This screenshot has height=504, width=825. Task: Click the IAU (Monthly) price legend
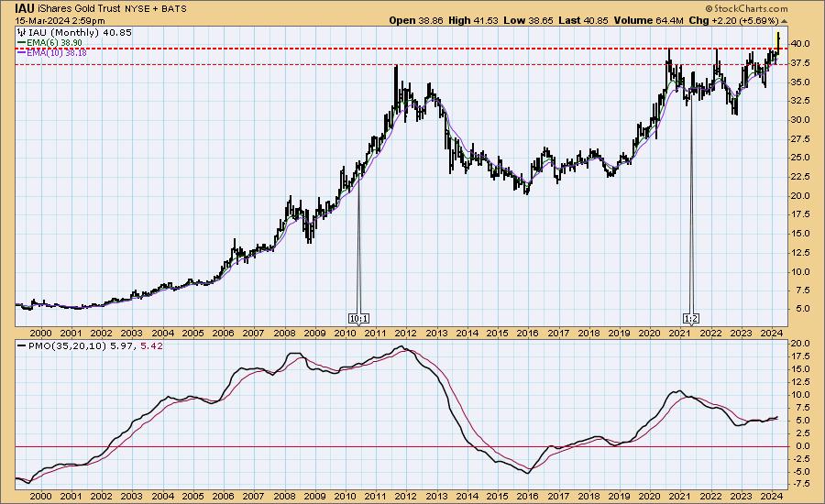[57, 32]
